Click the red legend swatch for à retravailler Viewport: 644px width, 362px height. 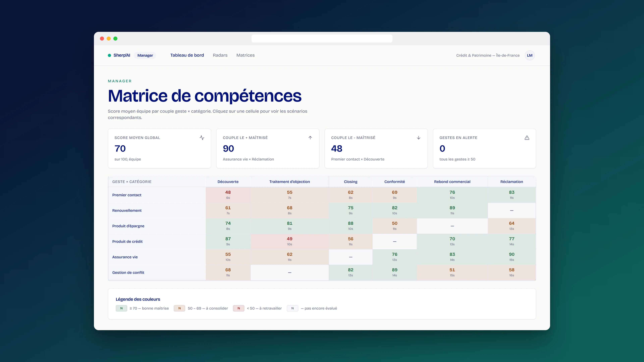click(x=238, y=308)
